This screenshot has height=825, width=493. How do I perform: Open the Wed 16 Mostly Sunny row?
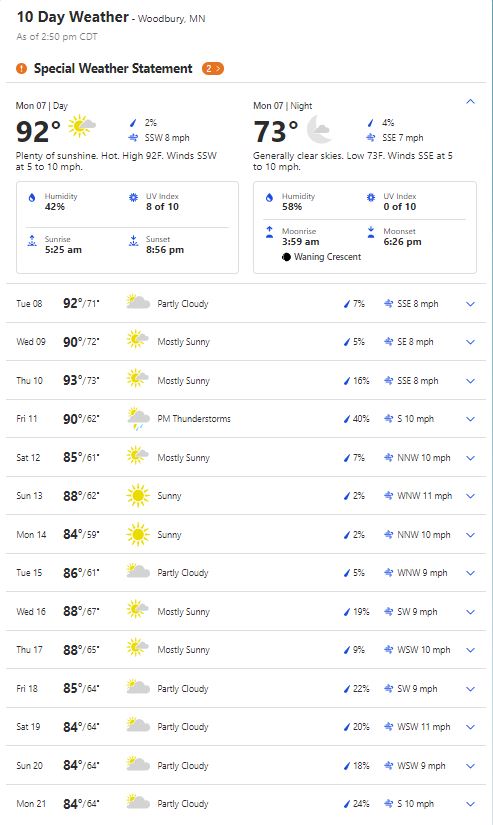[x=246, y=611]
